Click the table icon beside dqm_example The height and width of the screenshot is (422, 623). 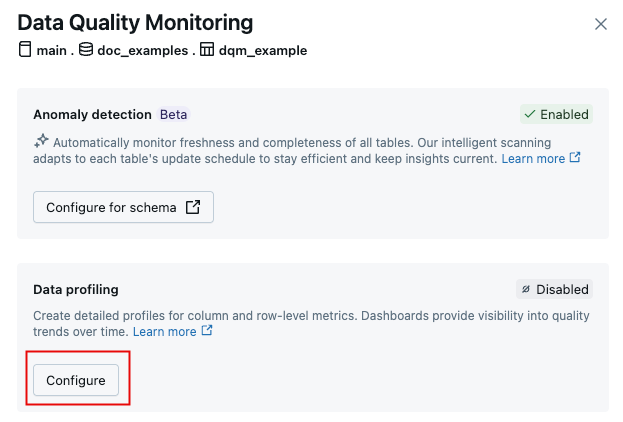click(208, 49)
